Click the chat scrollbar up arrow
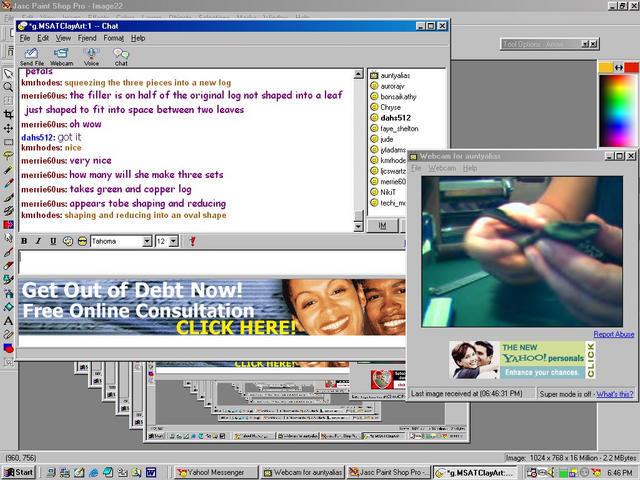This screenshot has height=480, width=640. pyautogui.click(x=358, y=74)
